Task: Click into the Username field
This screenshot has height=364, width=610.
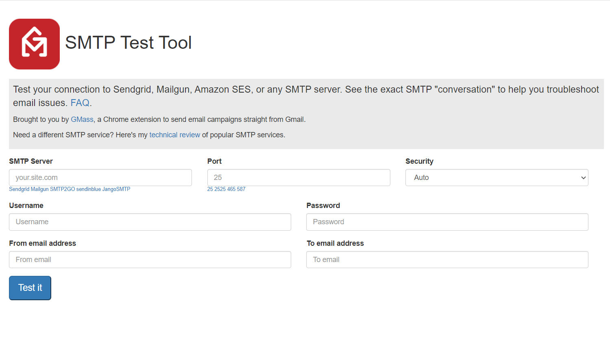Action: (x=150, y=222)
